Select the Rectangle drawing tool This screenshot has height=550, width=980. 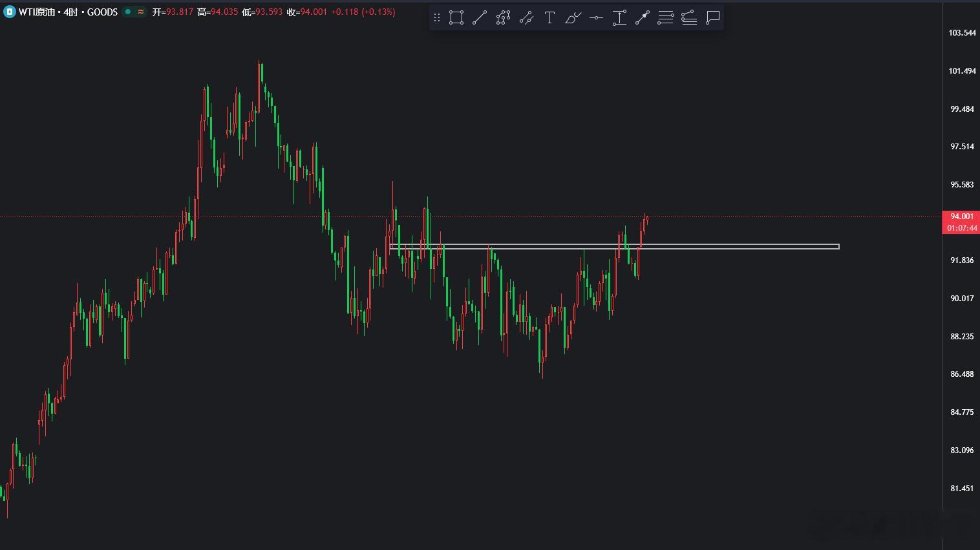[456, 18]
